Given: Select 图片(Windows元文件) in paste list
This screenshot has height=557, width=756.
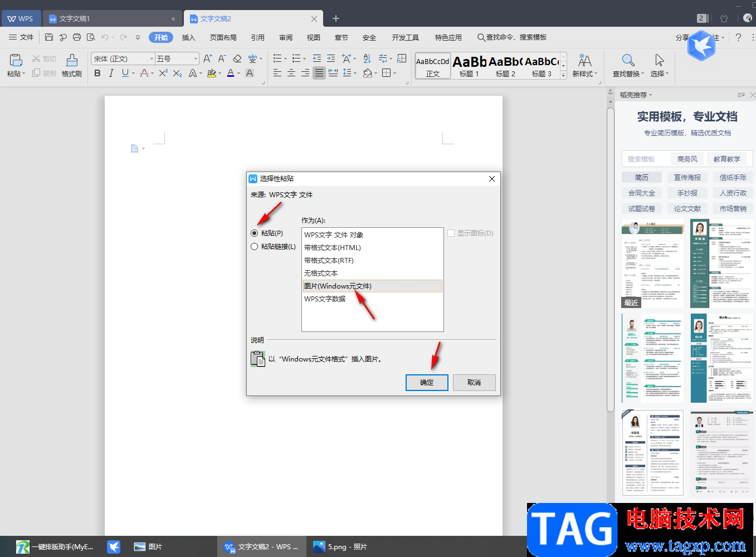Looking at the screenshot, I should coord(372,286).
